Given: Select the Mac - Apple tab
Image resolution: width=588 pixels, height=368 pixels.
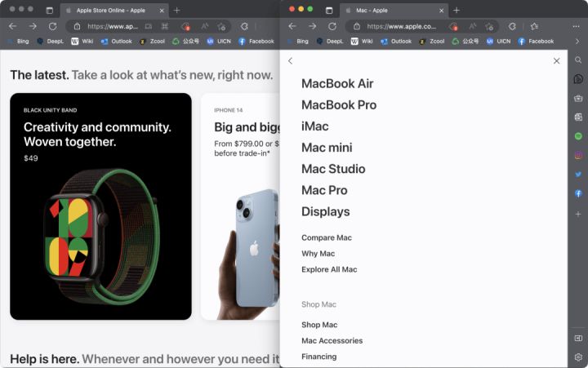Looking at the screenshot, I should pos(394,11).
